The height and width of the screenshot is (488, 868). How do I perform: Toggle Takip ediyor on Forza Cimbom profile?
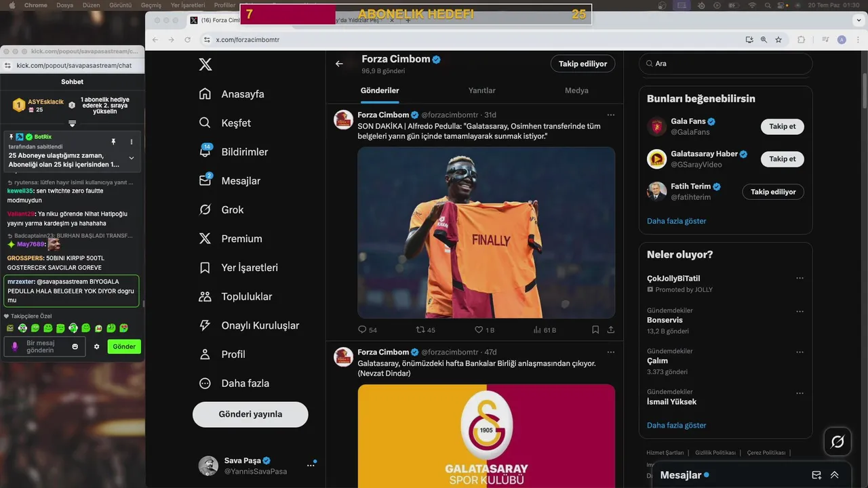point(583,64)
